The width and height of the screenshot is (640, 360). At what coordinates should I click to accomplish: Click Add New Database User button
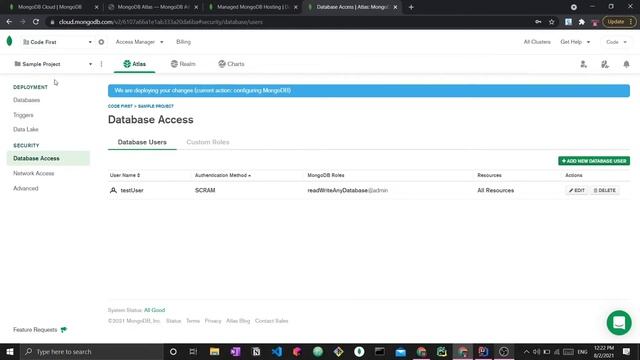click(x=594, y=161)
